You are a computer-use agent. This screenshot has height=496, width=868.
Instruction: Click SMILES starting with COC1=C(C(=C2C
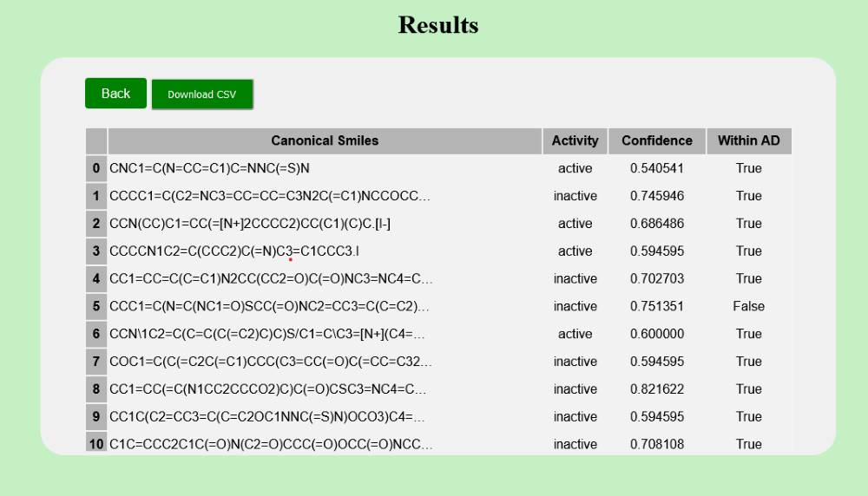pyautogui.click(x=271, y=362)
